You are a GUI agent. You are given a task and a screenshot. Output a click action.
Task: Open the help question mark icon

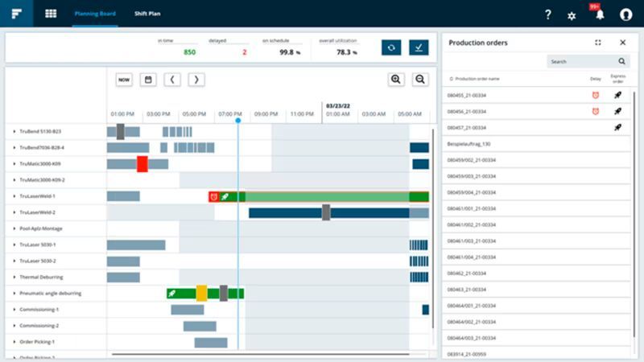click(x=548, y=14)
